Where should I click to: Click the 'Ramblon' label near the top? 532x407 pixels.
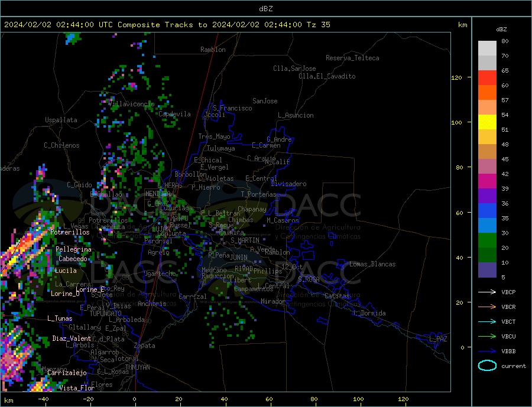213,50
